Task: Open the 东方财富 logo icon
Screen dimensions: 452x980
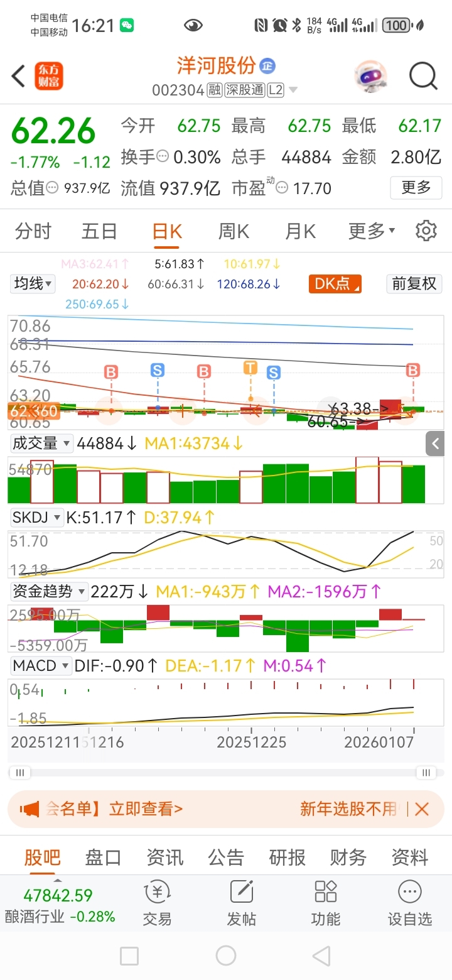Action: coord(49,76)
